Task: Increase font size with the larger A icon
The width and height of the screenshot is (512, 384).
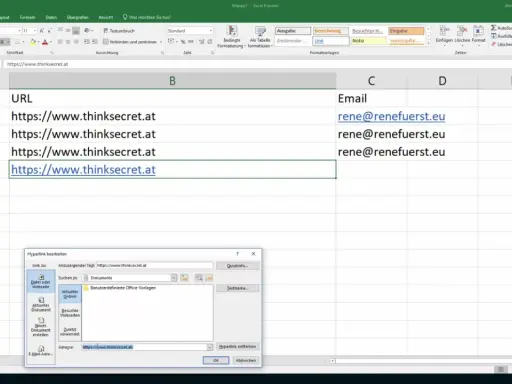Action: [42, 31]
